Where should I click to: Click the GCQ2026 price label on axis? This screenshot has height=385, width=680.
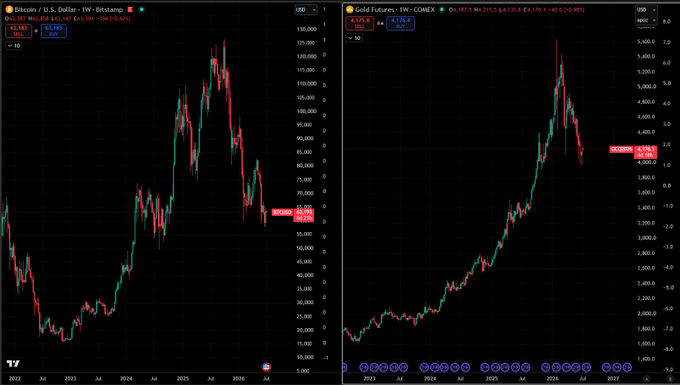point(621,149)
